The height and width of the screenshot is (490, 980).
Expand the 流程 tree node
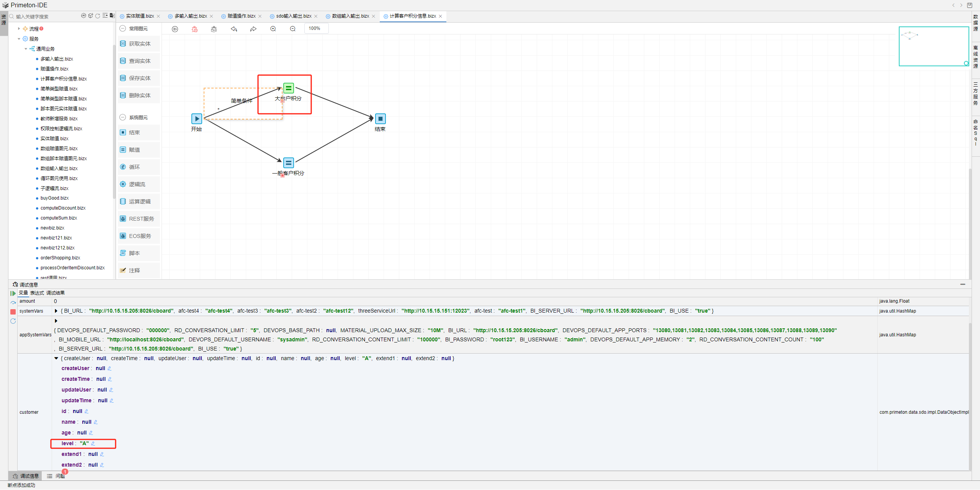coord(19,29)
